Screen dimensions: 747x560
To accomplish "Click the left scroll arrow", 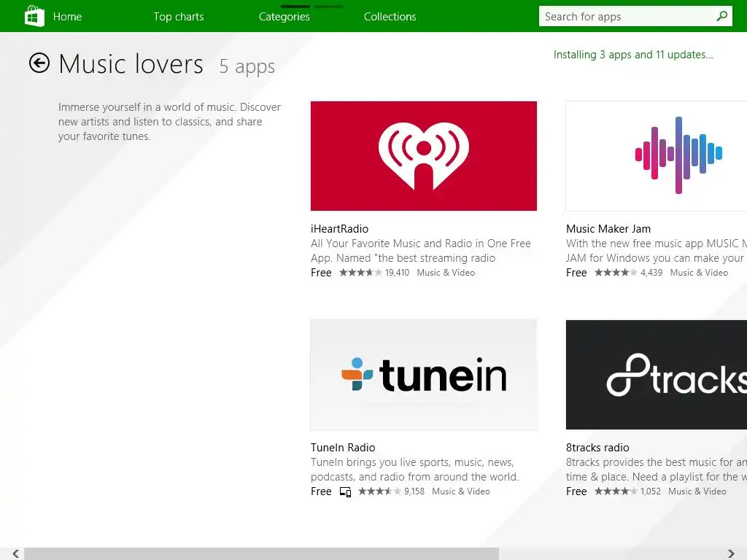I will pyautogui.click(x=16, y=553).
